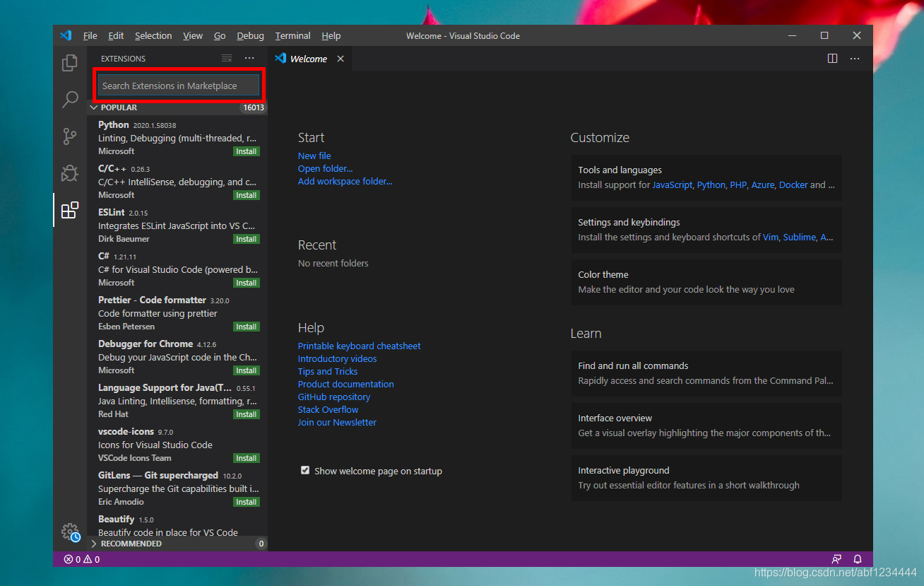Switch to the Welcome tab
Screen dimensions: 924x586
[309, 59]
